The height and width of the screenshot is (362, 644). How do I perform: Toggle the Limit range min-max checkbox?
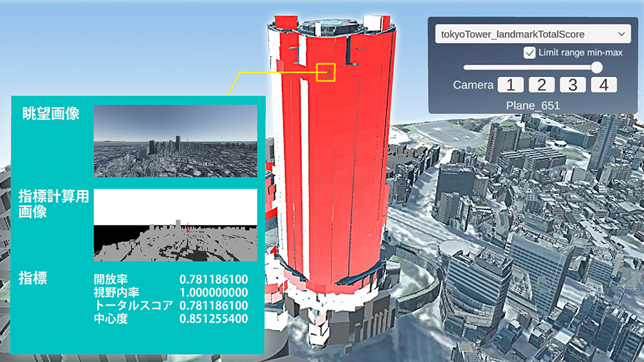coord(530,52)
